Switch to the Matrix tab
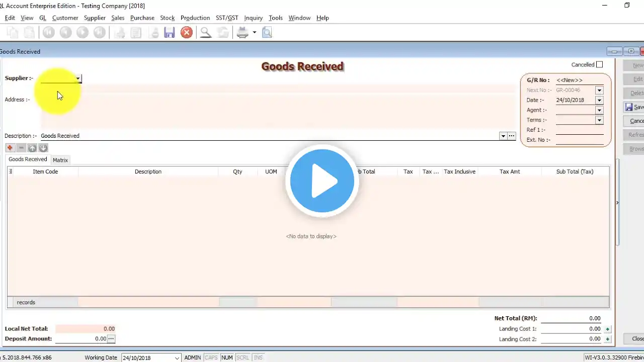The width and height of the screenshot is (644, 362). click(60, 160)
